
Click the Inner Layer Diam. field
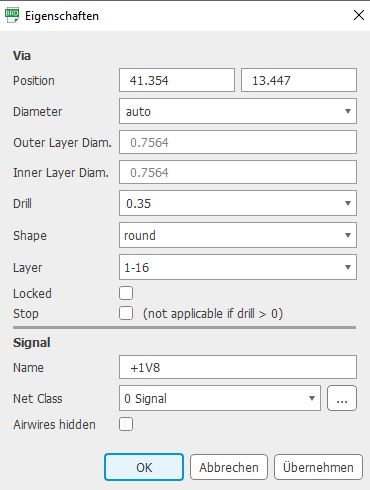tap(238, 172)
